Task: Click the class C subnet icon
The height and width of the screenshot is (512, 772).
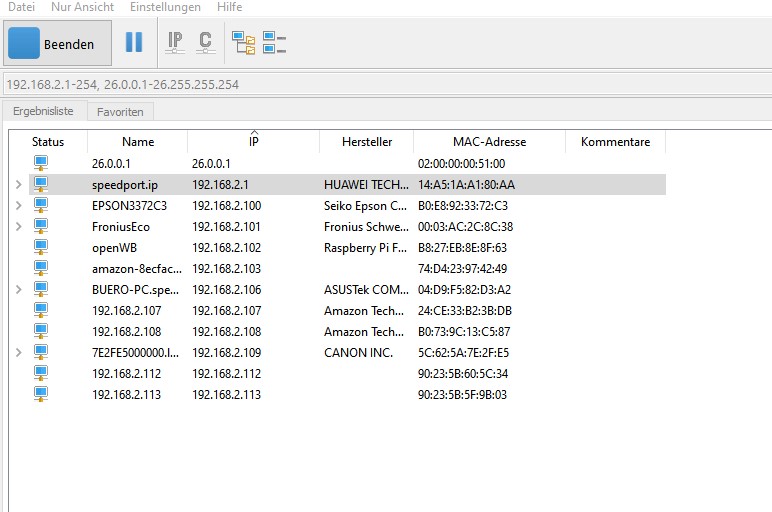Action: pos(205,43)
